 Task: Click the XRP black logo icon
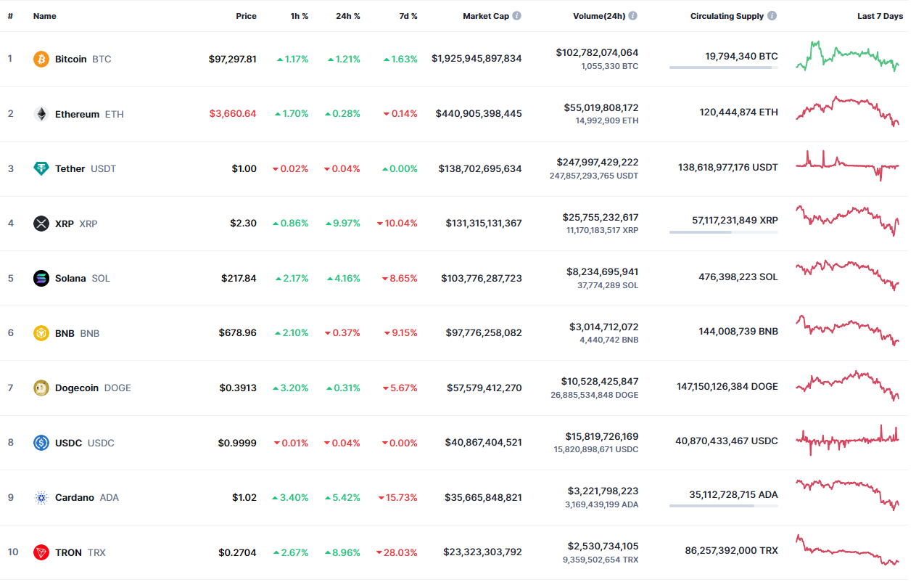[x=41, y=224]
